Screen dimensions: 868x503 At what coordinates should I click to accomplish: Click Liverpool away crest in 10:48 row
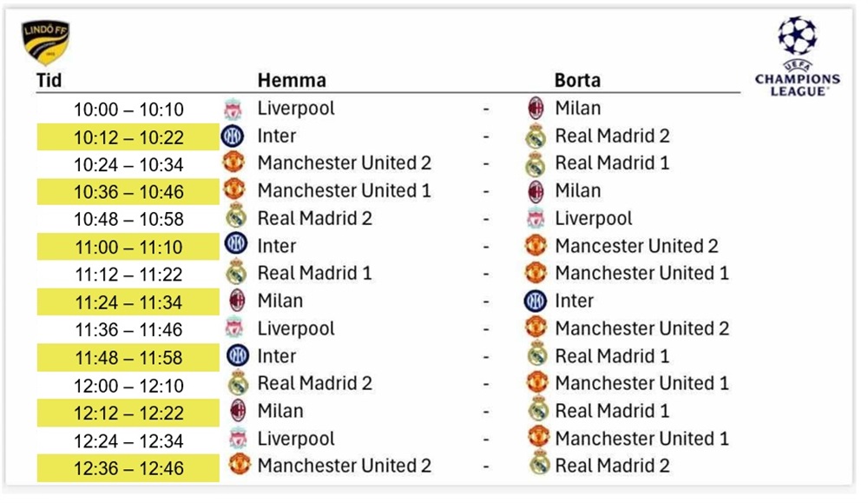[536, 219]
